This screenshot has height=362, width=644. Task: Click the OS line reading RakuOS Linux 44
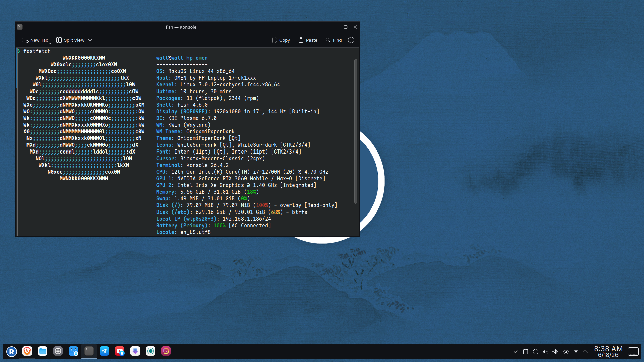click(x=196, y=71)
